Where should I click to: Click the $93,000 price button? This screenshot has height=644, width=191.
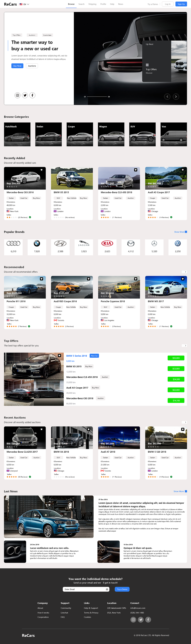pos(176,358)
